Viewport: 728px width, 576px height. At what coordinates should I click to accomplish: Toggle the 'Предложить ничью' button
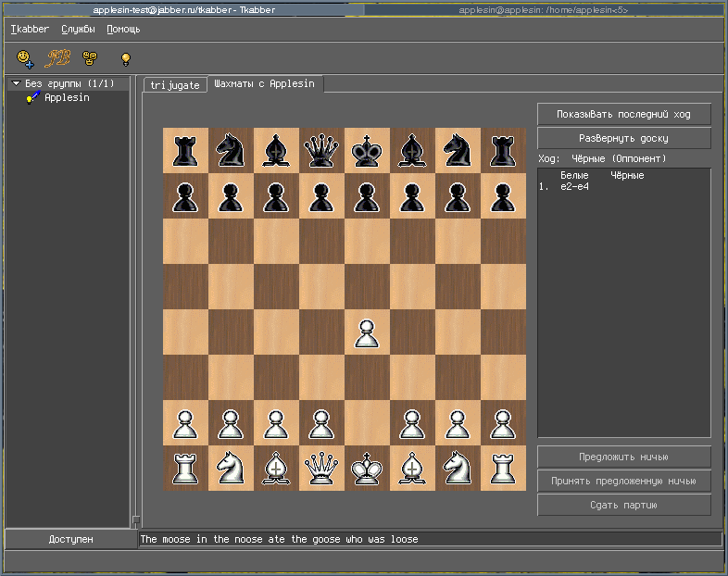(623, 457)
